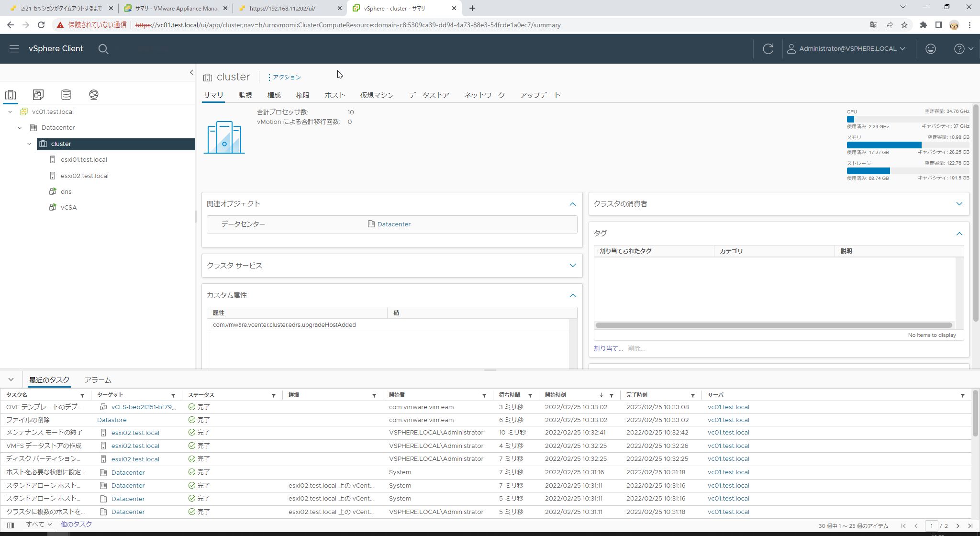Viewport: 980px width, 536px height.
Task: Collapse the 関連オブジェクト panel
Action: coord(573,204)
